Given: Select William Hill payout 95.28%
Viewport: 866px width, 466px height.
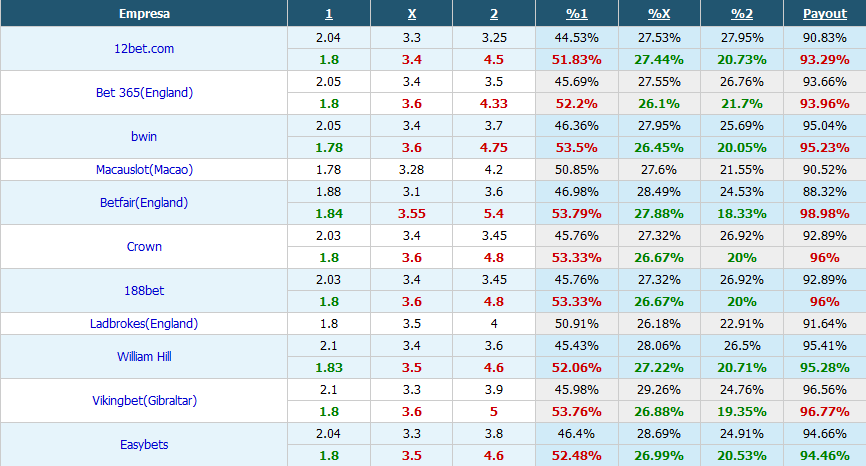Looking at the screenshot, I should [x=825, y=368].
